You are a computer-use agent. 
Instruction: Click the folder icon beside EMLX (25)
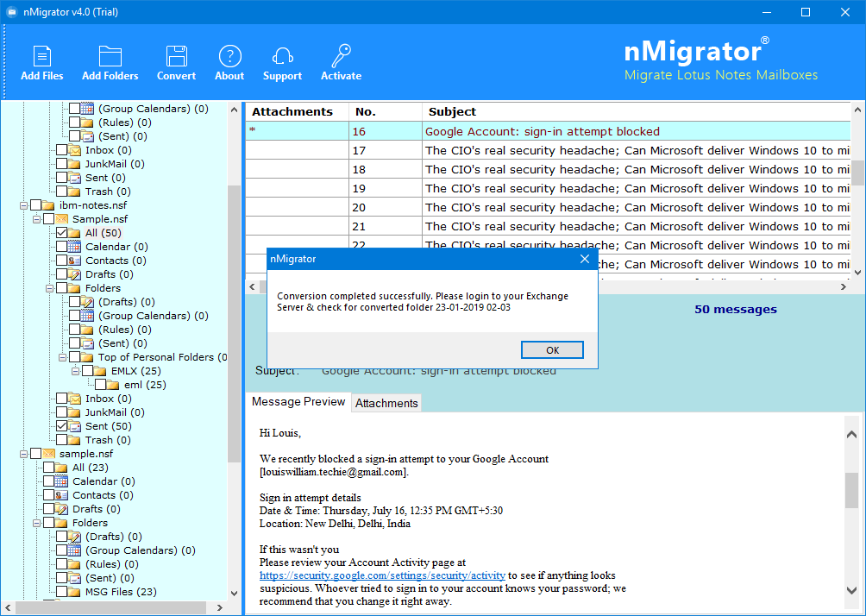click(100, 371)
